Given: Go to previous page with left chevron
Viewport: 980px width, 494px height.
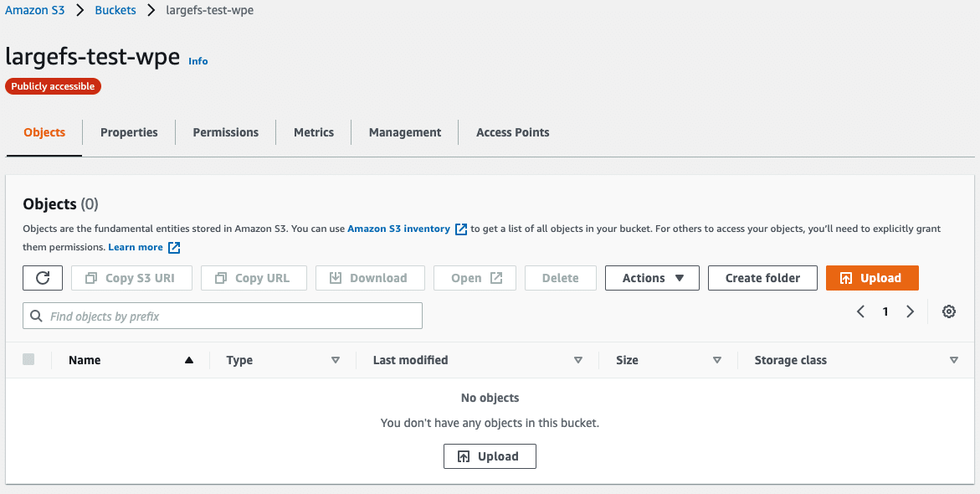Looking at the screenshot, I should point(860,311).
